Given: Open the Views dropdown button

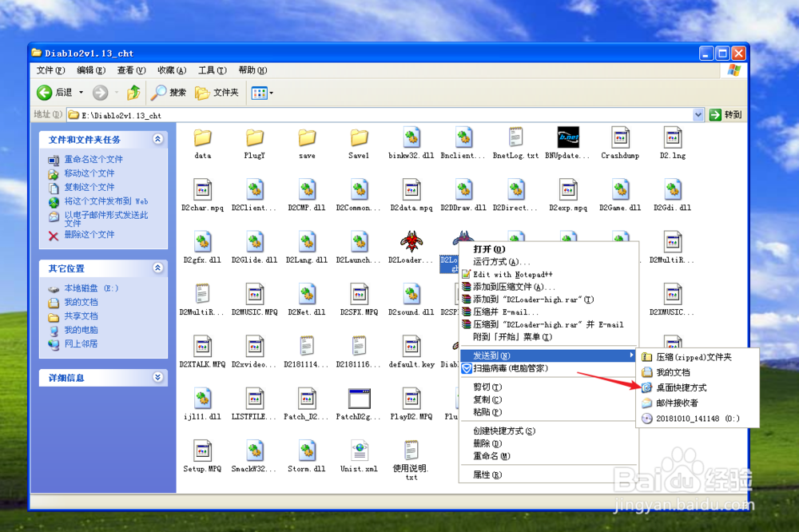Looking at the screenshot, I should tap(262, 93).
